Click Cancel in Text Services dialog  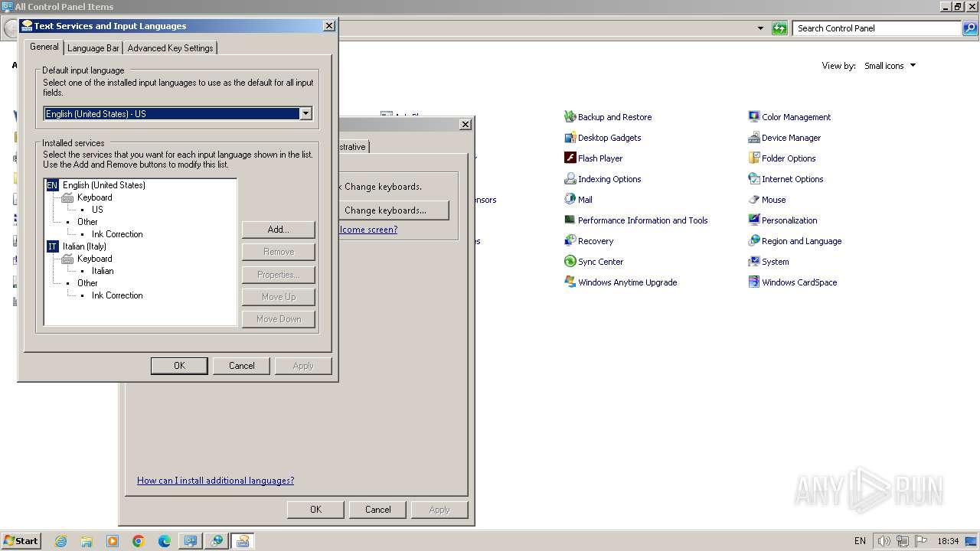242,366
